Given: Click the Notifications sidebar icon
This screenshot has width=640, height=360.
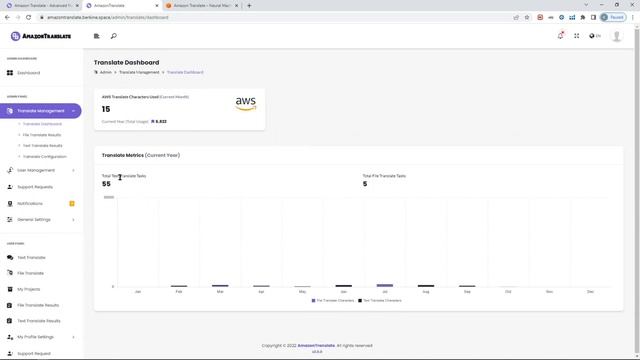Looking at the screenshot, I should (x=10, y=204).
